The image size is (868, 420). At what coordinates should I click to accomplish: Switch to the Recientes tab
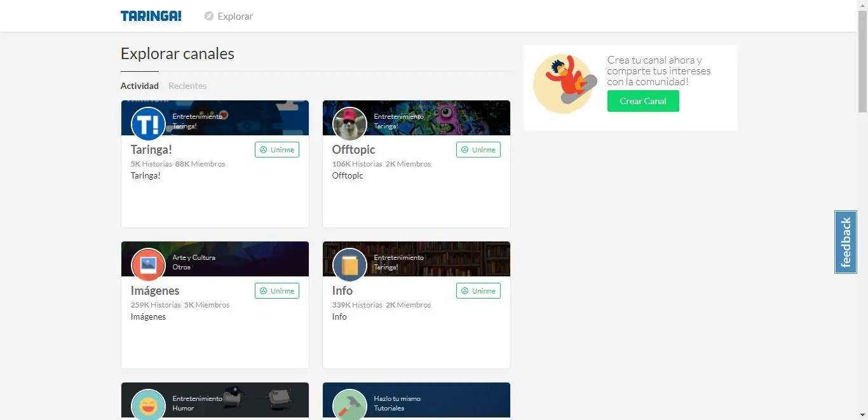point(187,86)
